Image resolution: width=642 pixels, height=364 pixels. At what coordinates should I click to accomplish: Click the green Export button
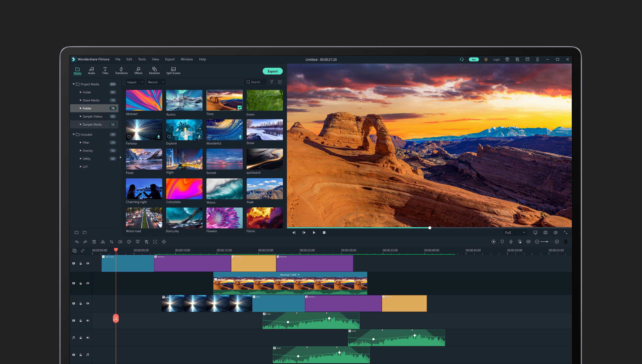(x=272, y=71)
